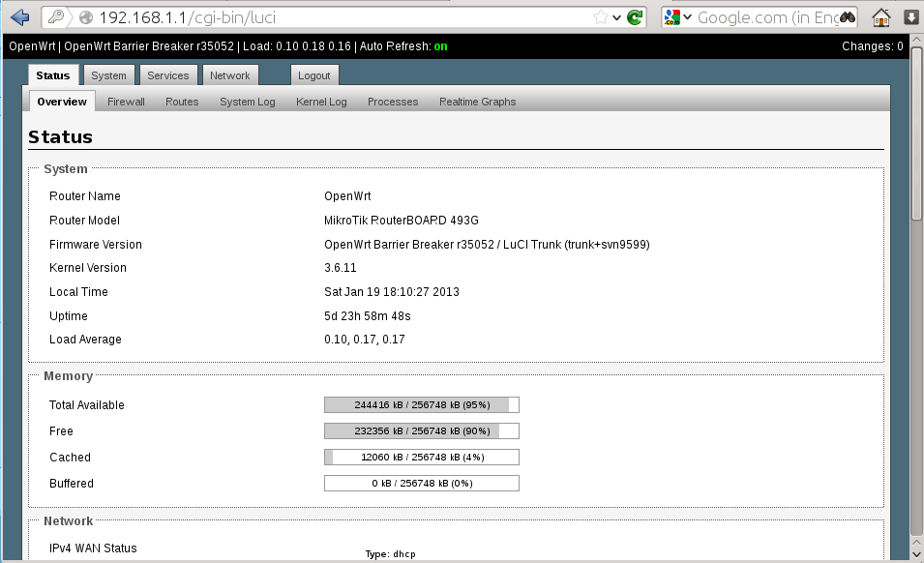Image resolution: width=924 pixels, height=563 pixels.
Task: Click the 'System' section legend
Action: [x=66, y=169]
